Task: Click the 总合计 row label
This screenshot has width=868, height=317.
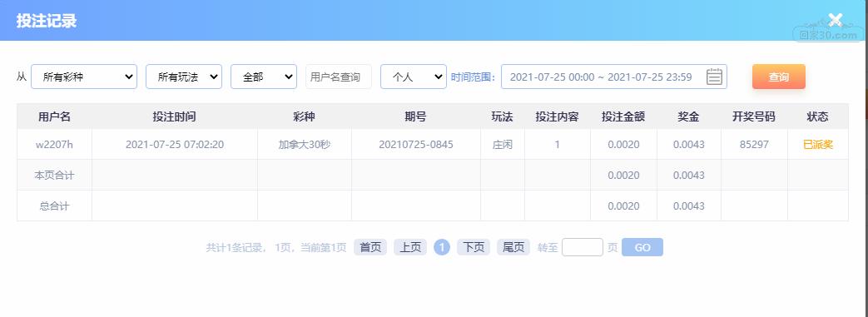Action: point(54,206)
